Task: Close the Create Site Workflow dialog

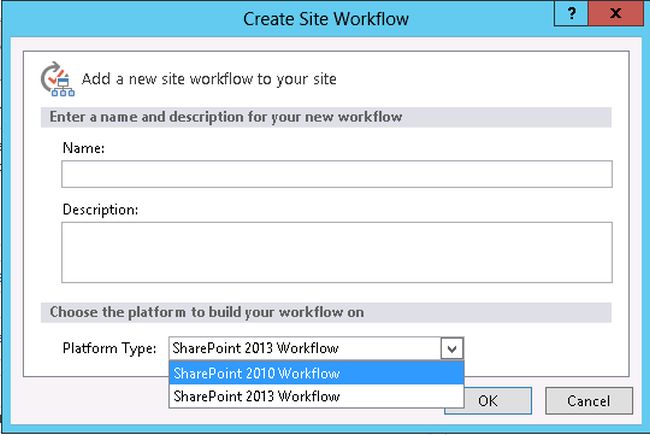Action: 616,13
